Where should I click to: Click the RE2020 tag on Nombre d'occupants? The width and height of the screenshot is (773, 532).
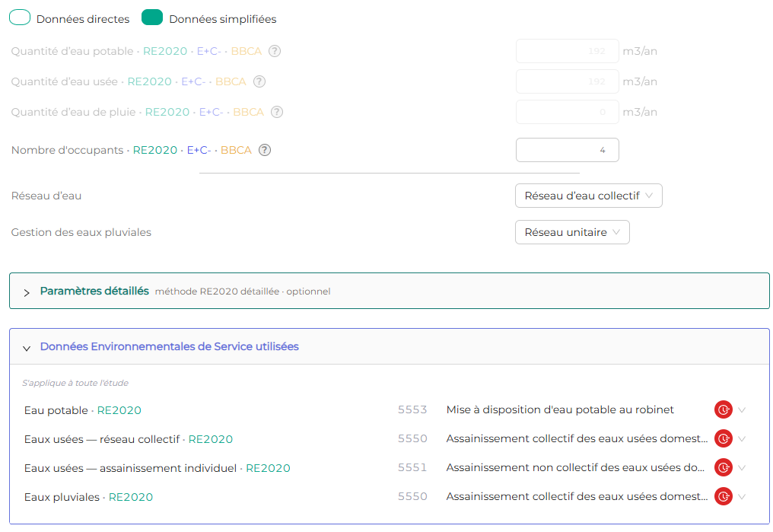154,150
